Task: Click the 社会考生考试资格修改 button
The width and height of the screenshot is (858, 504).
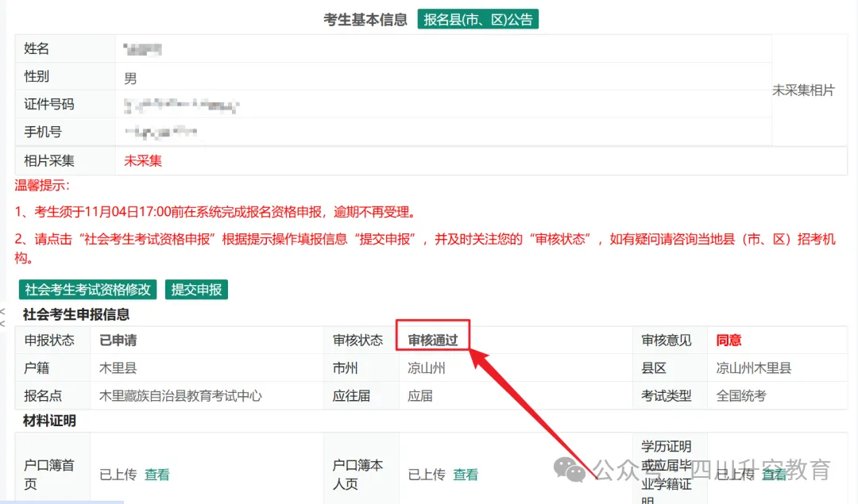Action: coord(87,289)
